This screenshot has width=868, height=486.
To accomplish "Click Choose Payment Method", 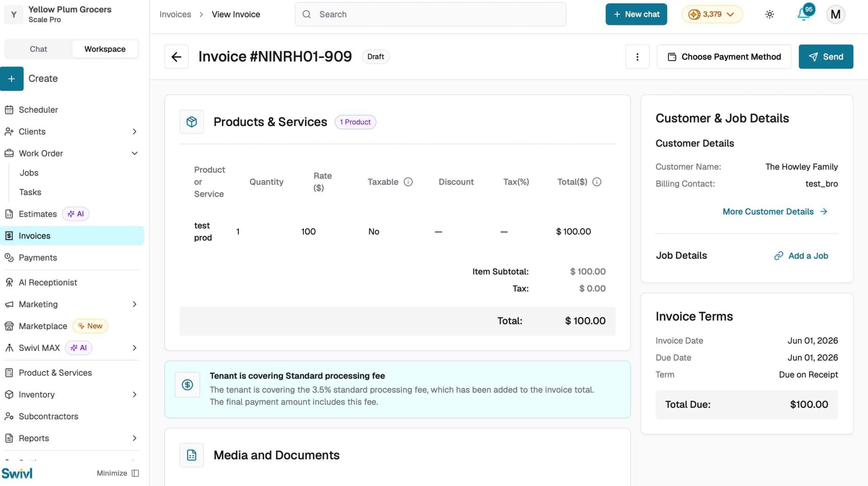I will pos(724,56).
